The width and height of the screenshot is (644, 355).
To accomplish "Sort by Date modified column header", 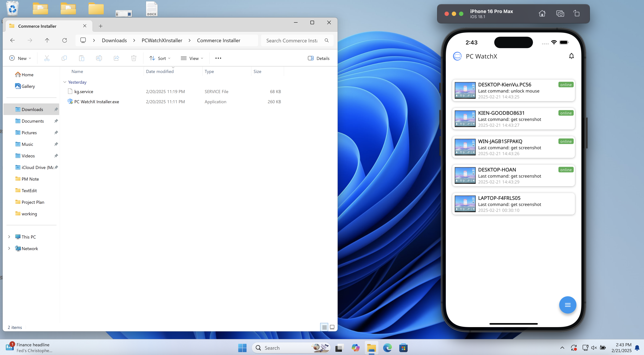I will point(160,71).
